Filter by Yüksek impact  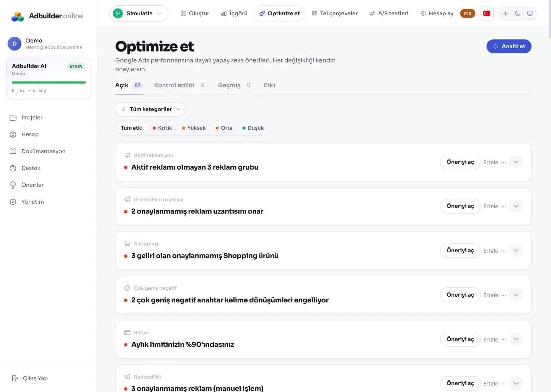194,128
